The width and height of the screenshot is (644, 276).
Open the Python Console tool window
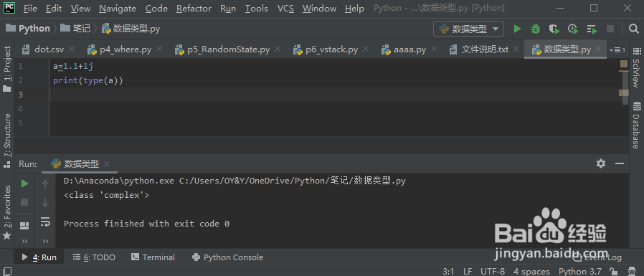click(x=227, y=257)
